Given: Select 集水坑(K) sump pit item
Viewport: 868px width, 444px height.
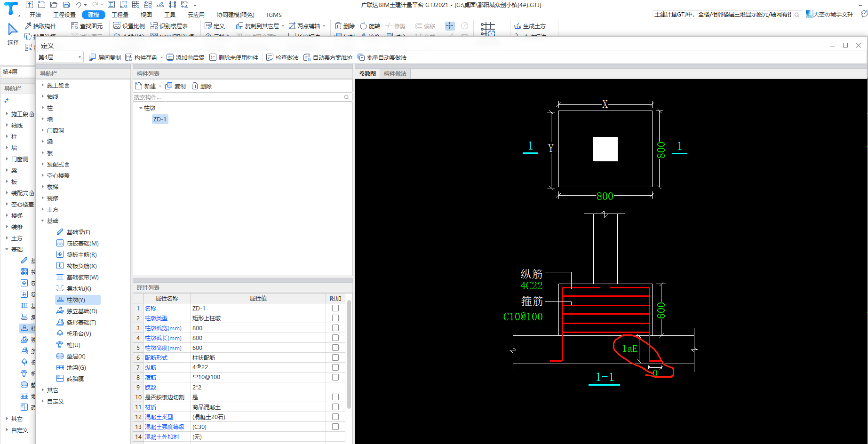Looking at the screenshot, I should [x=74, y=288].
